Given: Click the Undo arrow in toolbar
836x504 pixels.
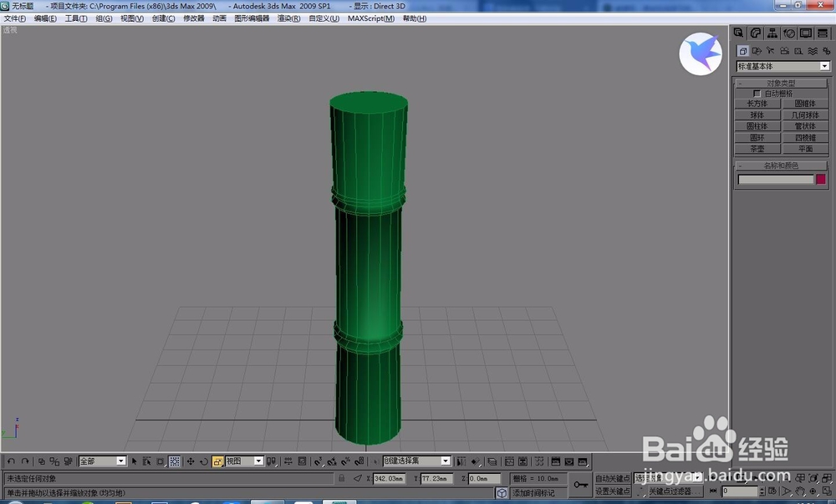Looking at the screenshot, I should coord(11,461).
